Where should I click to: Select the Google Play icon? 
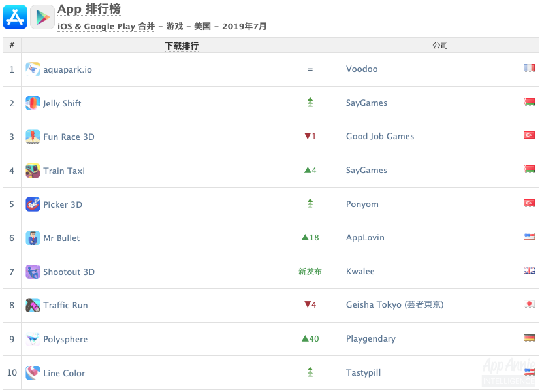[42, 16]
